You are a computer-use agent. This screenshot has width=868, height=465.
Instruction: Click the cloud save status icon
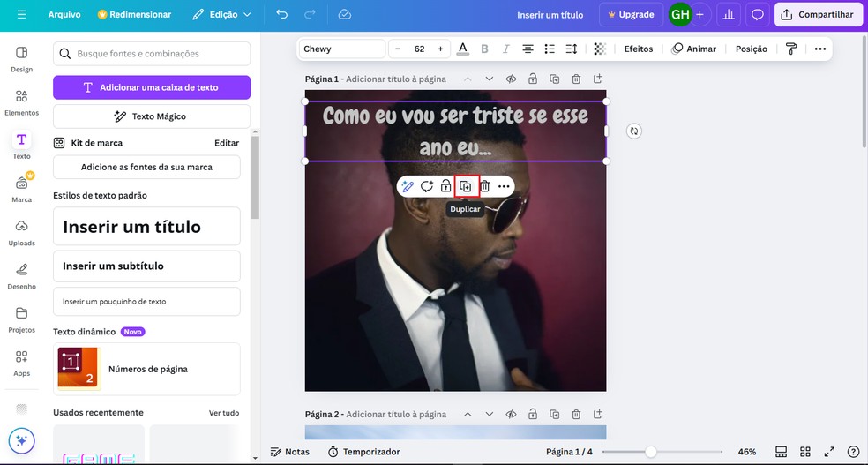[345, 14]
